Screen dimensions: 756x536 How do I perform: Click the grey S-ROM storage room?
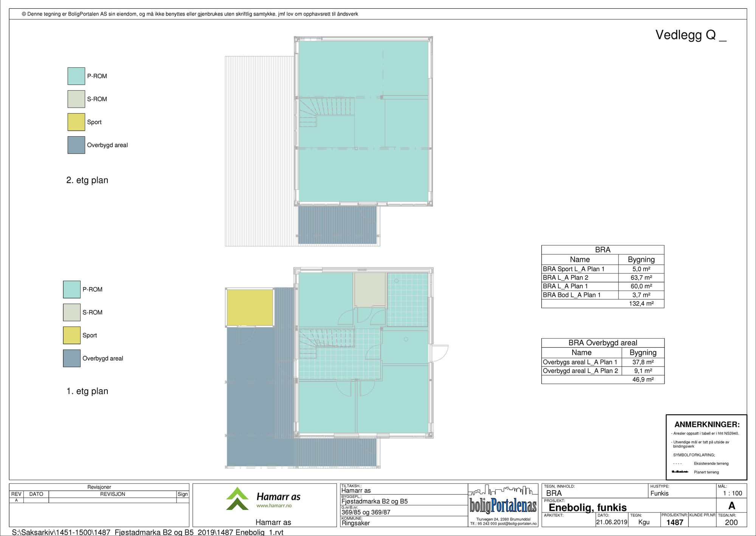point(370,290)
